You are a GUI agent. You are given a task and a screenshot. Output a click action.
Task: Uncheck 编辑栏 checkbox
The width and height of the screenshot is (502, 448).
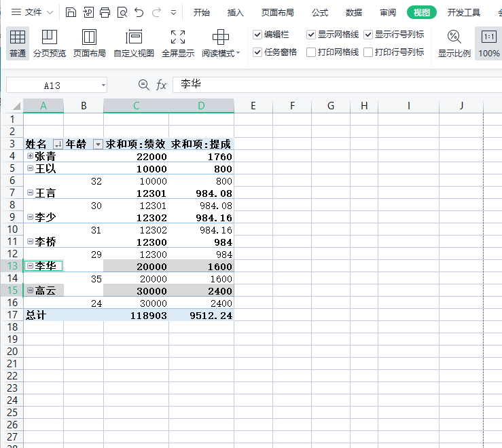pos(257,34)
